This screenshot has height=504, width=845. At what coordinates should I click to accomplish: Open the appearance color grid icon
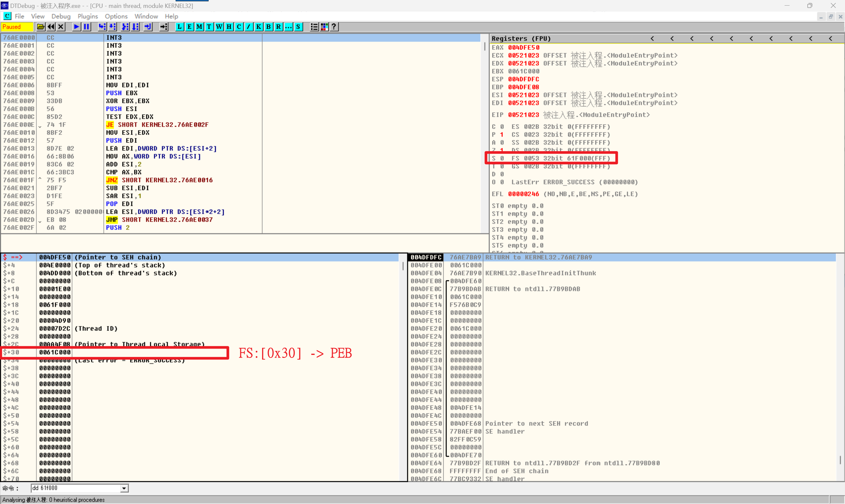[324, 27]
